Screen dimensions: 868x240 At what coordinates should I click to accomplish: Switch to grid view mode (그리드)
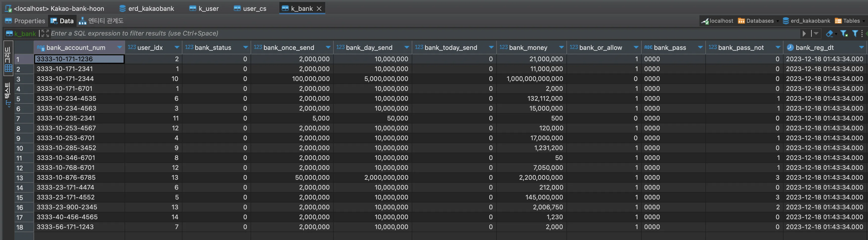[8, 60]
